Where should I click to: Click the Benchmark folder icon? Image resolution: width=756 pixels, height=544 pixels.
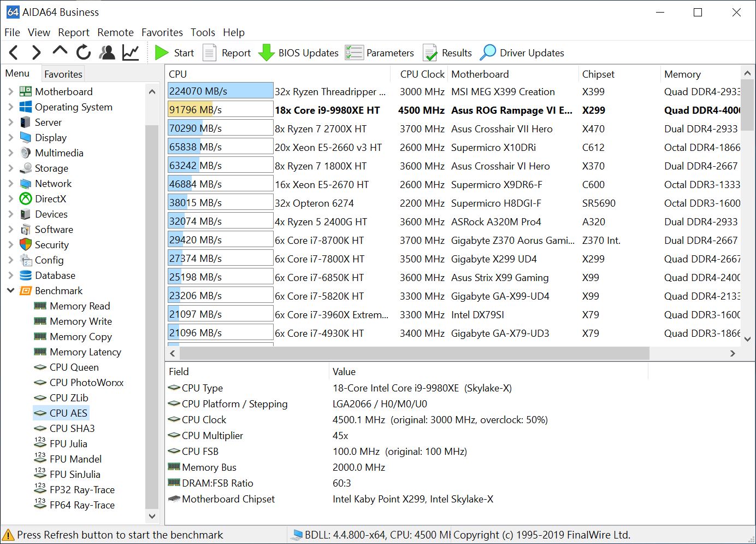point(26,290)
